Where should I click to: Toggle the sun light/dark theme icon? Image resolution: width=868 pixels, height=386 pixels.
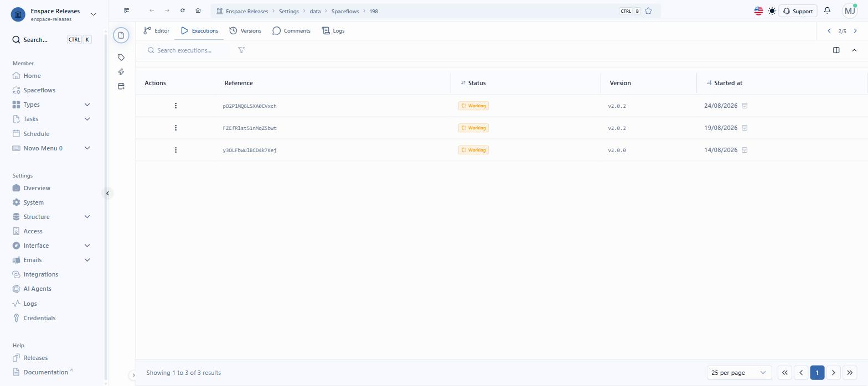772,11
